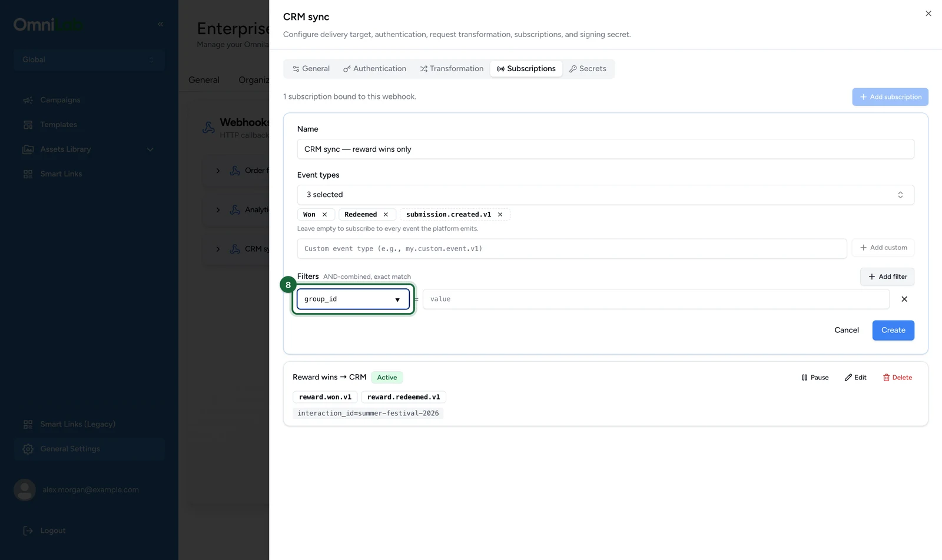The height and width of the screenshot is (560, 942).
Task: Delete the Reward wins subscription
Action: [897, 378]
